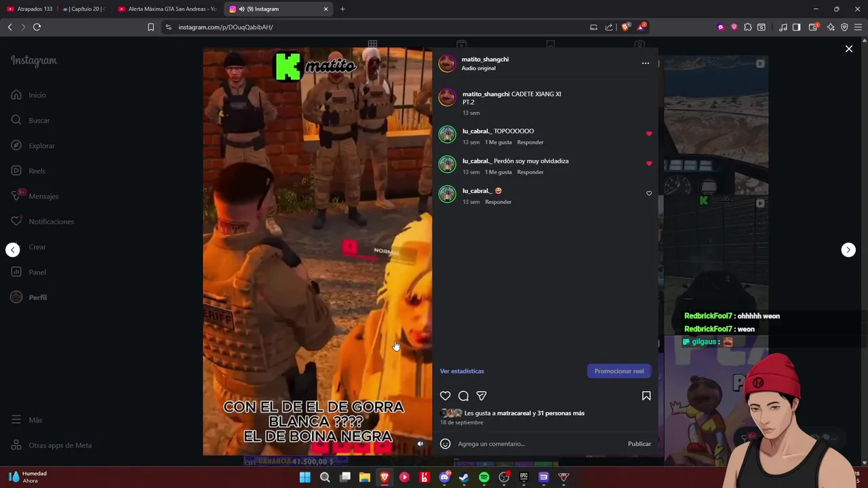Click the reel video to pause

317,251
